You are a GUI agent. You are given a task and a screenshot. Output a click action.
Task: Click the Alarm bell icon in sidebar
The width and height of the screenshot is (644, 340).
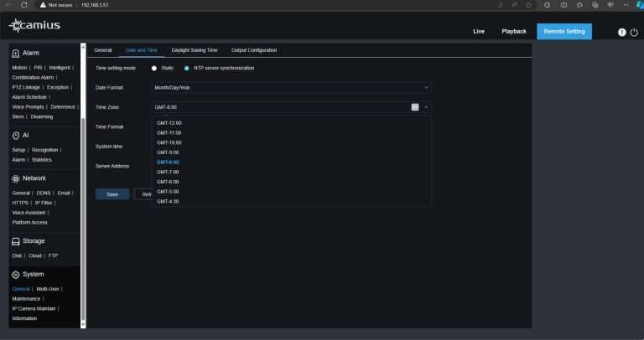coord(16,53)
